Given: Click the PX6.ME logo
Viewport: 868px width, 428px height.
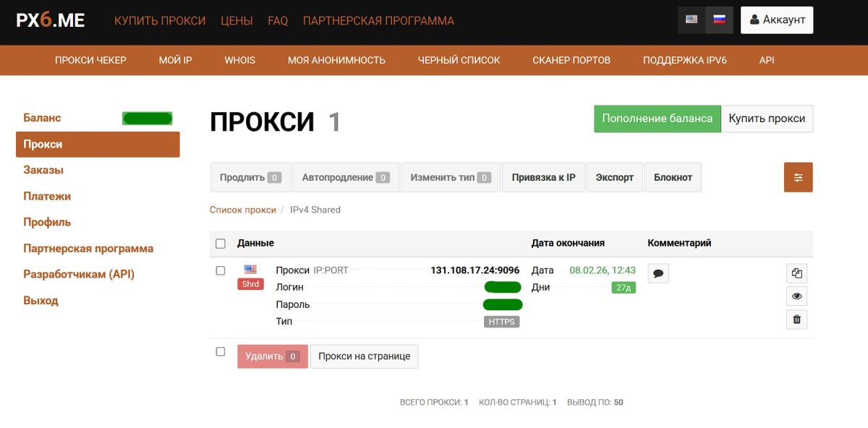Looking at the screenshot, I should click(x=51, y=21).
